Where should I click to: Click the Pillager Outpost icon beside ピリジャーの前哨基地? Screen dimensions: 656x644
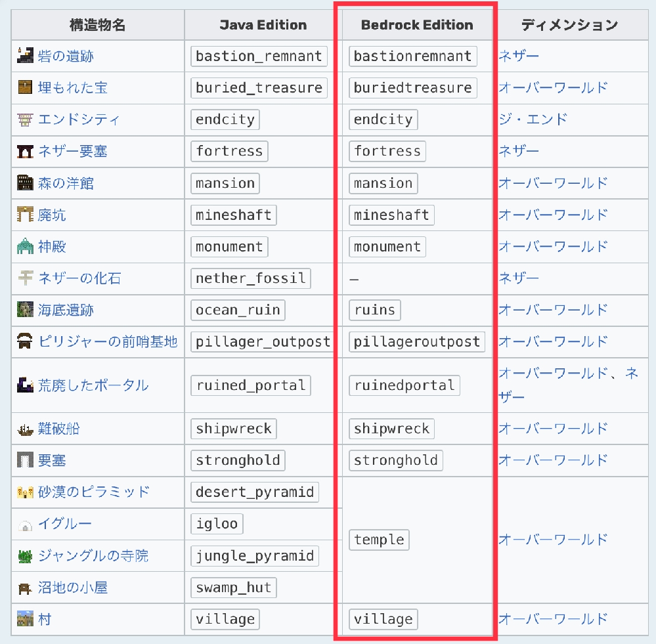(25, 341)
